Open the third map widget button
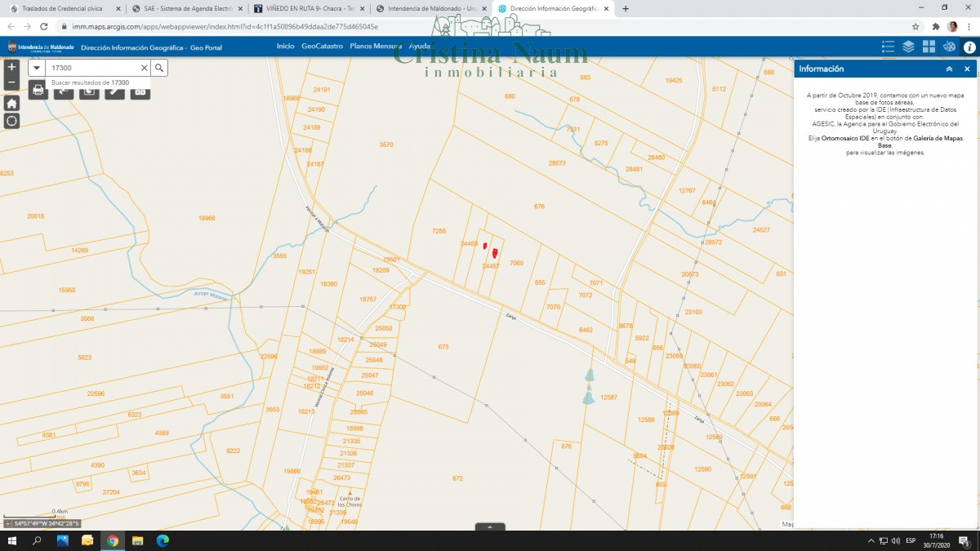Viewport: 980px width, 551px height. point(89,90)
